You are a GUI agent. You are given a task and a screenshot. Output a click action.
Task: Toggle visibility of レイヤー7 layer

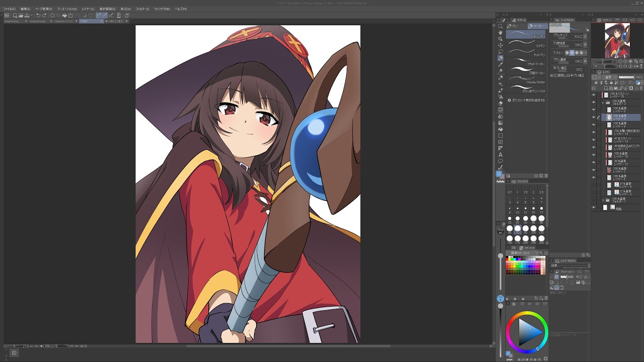point(593,169)
